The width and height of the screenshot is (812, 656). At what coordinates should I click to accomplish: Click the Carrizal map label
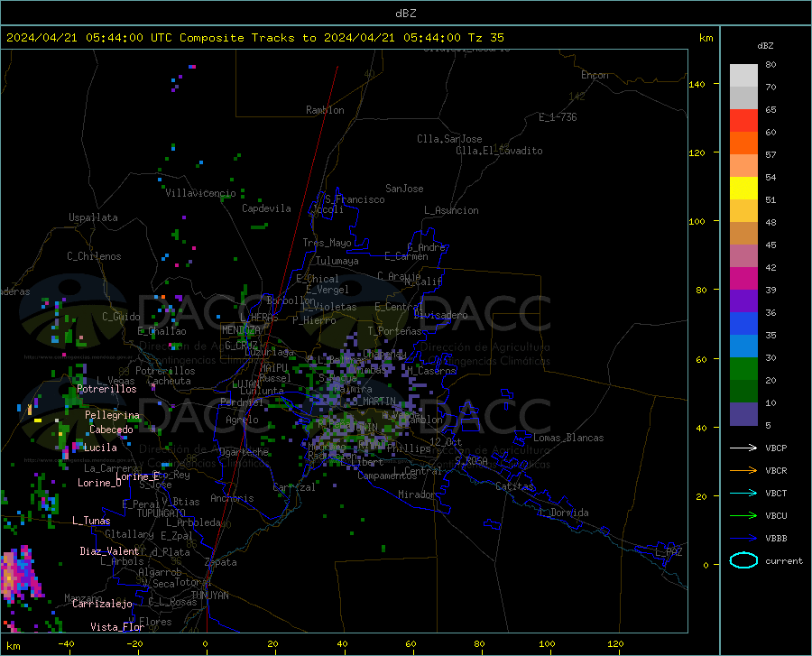click(294, 487)
